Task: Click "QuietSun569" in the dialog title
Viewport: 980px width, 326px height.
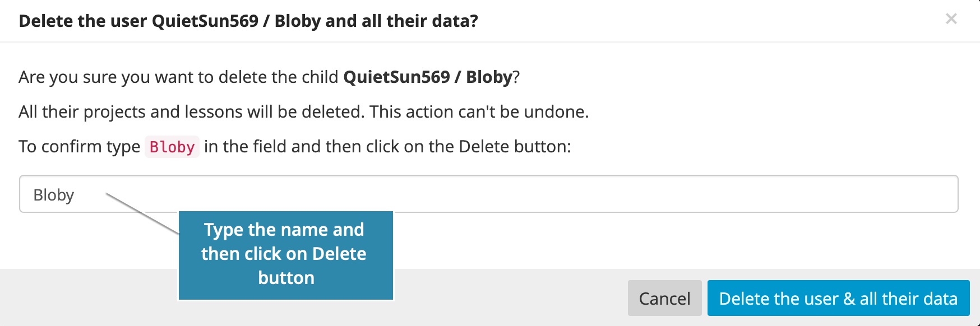Action: (205, 21)
